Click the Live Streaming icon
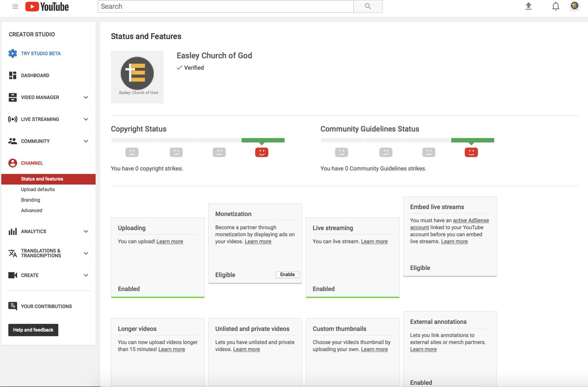 point(13,119)
